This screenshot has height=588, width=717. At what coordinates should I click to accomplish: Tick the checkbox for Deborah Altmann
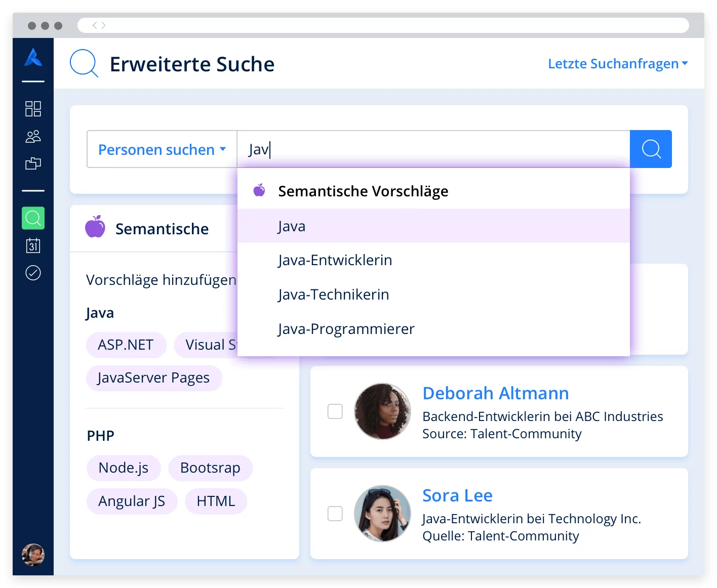pos(335,411)
